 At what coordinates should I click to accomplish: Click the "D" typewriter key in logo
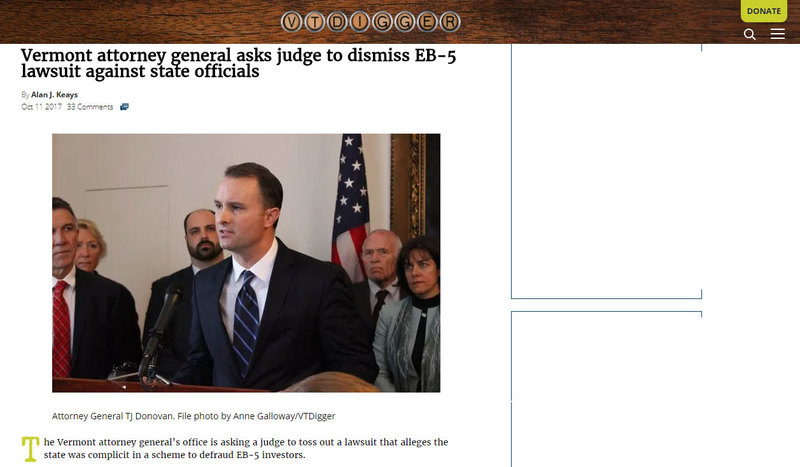pyautogui.click(x=337, y=22)
